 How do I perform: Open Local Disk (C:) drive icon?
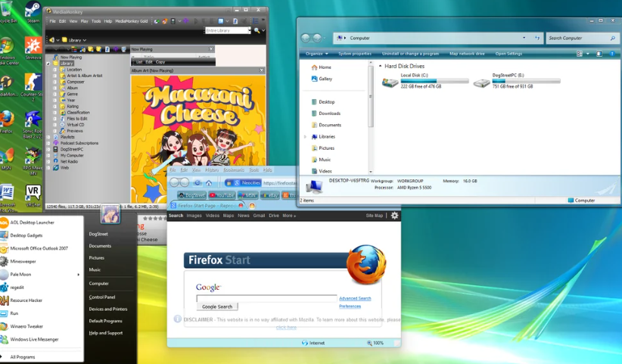tap(390, 82)
